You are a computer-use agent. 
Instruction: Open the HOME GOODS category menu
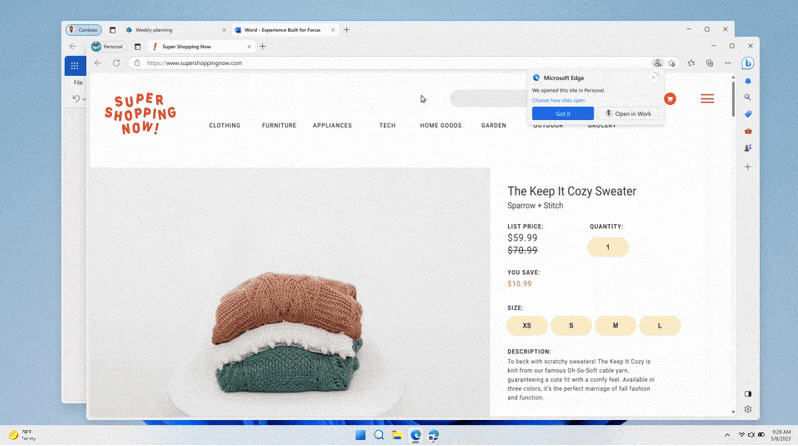click(441, 125)
